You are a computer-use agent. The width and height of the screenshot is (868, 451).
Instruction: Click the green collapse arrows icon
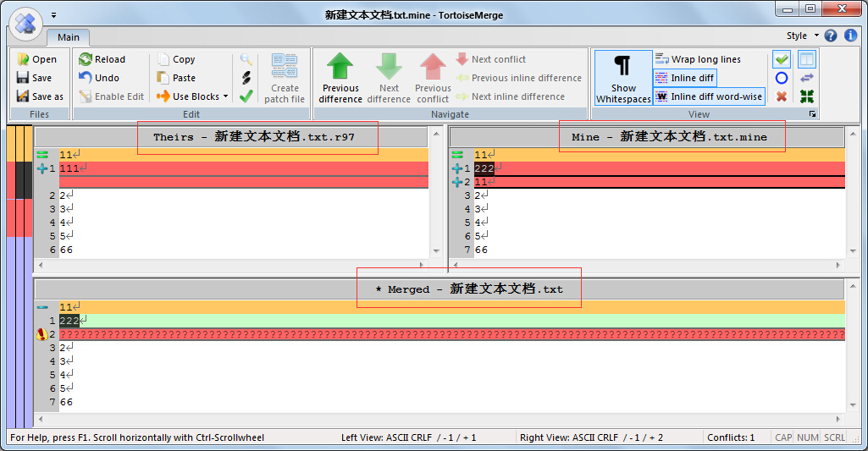[807, 96]
